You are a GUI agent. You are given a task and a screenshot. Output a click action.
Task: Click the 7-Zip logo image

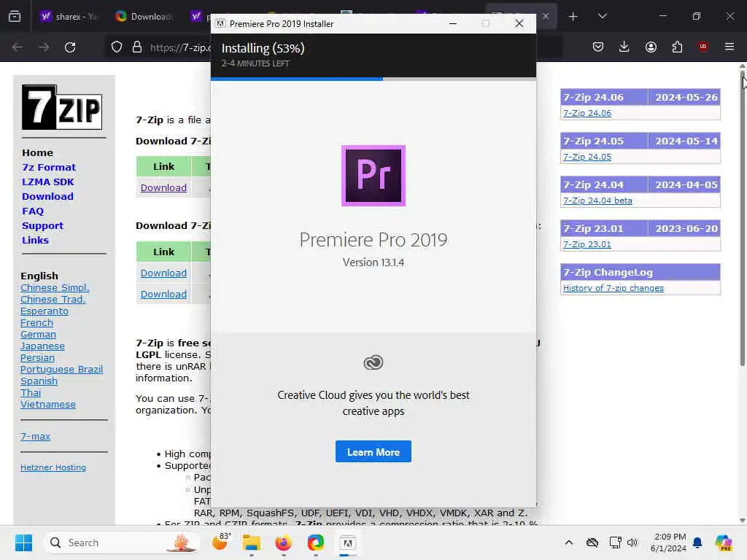62,107
